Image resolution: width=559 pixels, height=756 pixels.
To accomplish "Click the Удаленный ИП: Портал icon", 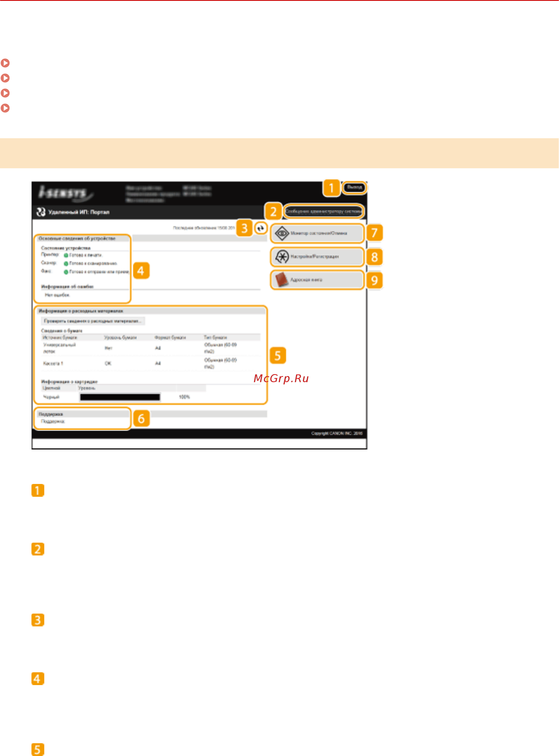I will pyautogui.click(x=41, y=212).
